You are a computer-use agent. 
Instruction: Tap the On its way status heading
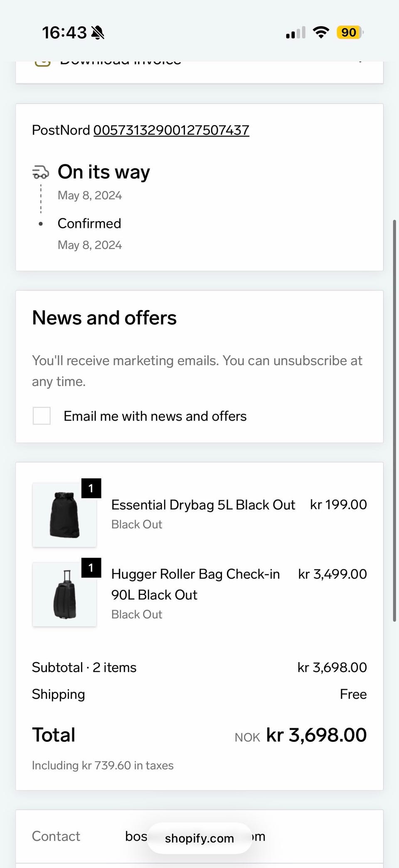(104, 172)
